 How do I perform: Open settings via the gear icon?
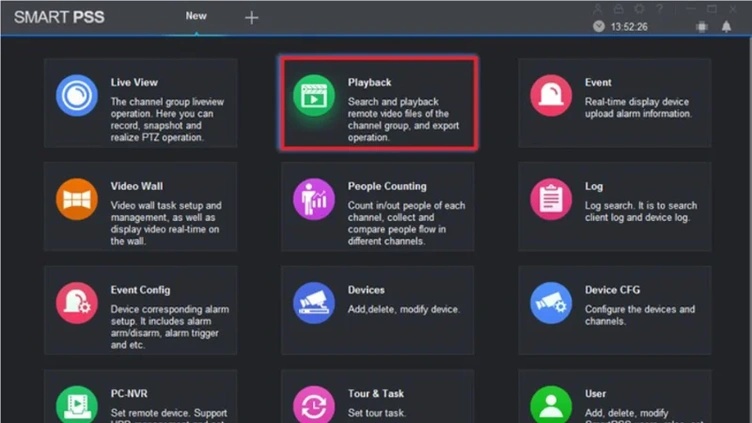pyautogui.click(x=639, y=9)
